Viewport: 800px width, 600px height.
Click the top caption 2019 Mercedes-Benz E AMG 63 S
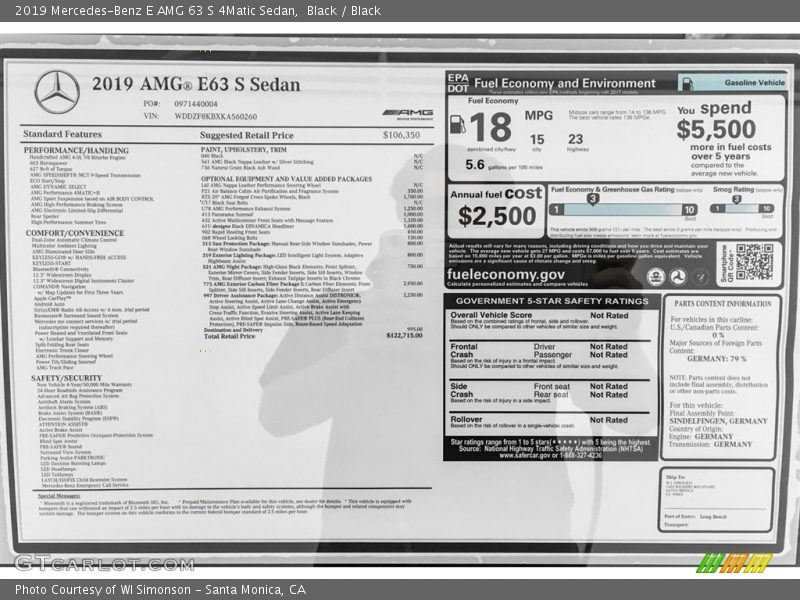click(198, 11)
